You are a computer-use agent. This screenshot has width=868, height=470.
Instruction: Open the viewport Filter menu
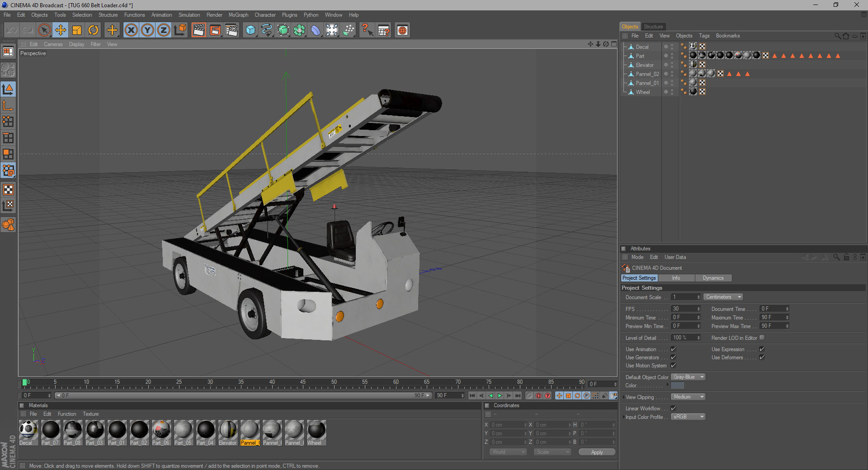[95, 44]
